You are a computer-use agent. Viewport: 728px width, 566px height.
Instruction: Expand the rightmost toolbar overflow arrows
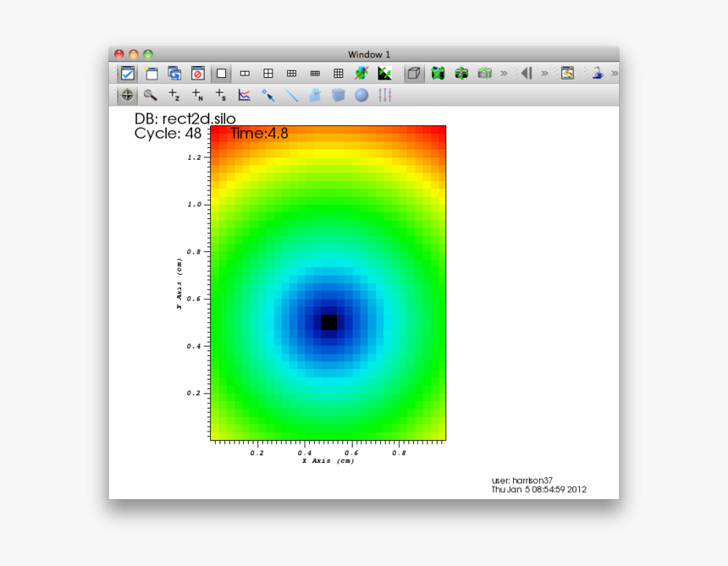[614, 74]
